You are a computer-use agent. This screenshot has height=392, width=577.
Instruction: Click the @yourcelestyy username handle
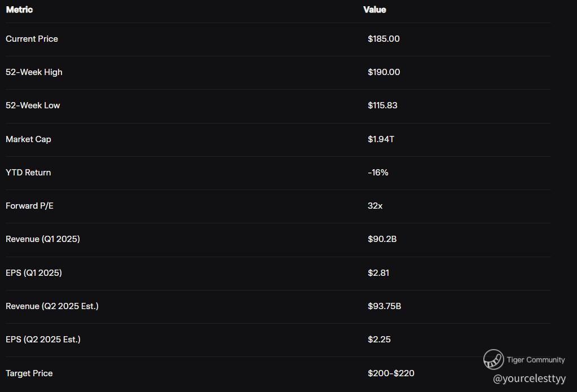pyautogui.click(x=529, y=378)
